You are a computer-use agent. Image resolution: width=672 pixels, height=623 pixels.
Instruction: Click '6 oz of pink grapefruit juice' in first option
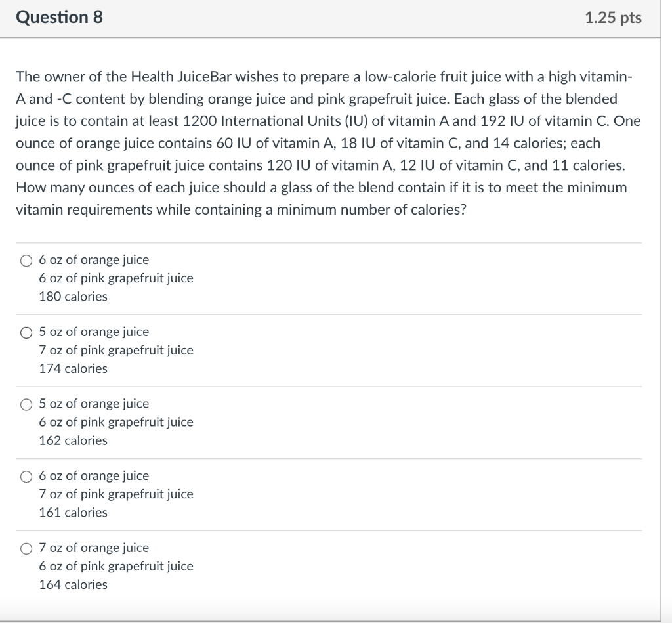(x=116, y=278)
